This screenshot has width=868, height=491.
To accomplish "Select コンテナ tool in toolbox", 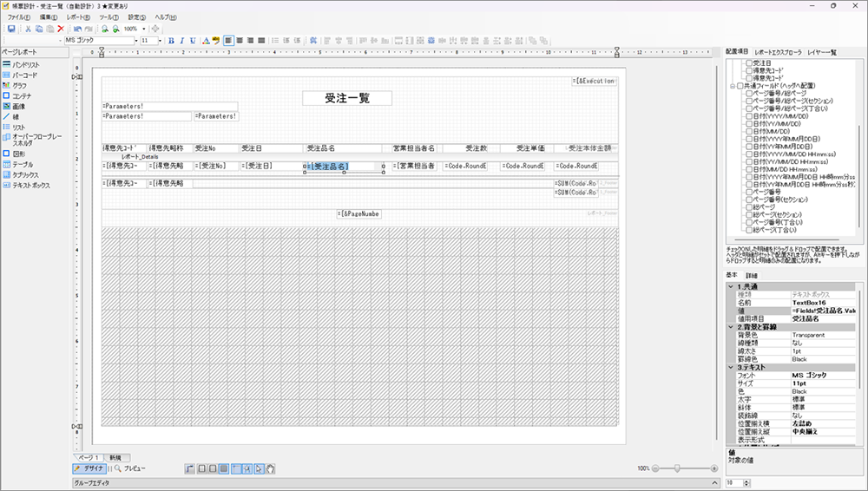I will pyautogui.click(x=16, y=95).
